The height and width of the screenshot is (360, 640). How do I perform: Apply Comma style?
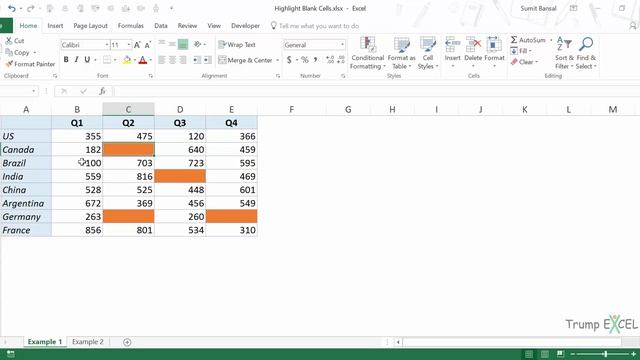(316, 60)
